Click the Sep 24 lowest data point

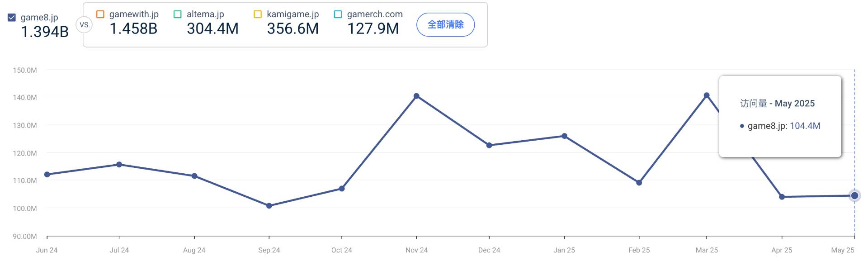tap(269, 206)
